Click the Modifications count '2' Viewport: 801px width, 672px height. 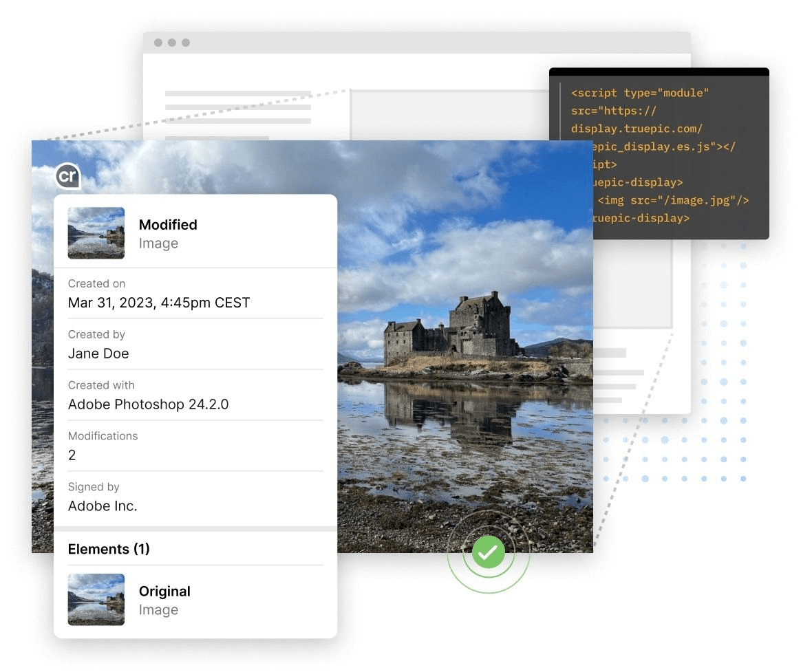tap(72, 455)
